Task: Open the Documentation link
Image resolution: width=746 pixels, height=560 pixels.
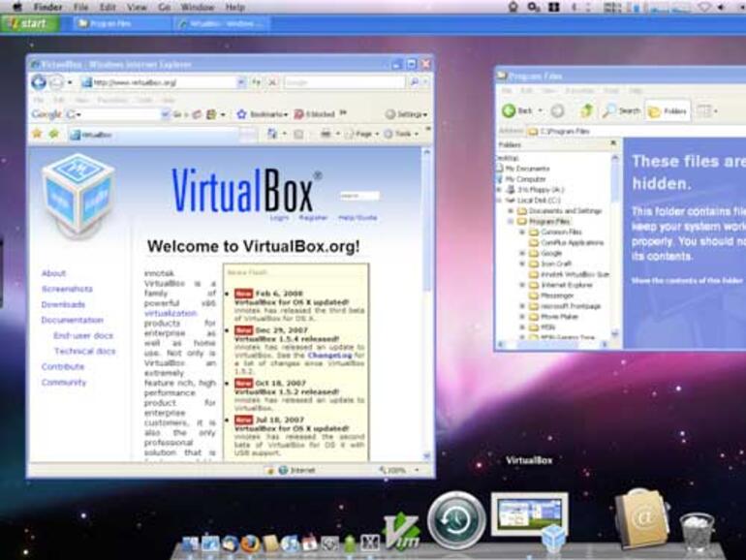Action: coord(72,320)
